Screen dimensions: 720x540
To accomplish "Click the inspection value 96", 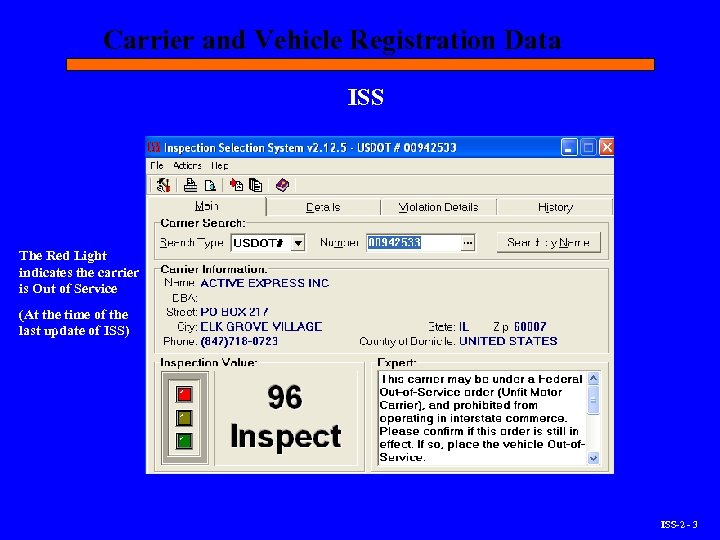I will (x=285, y=397).
